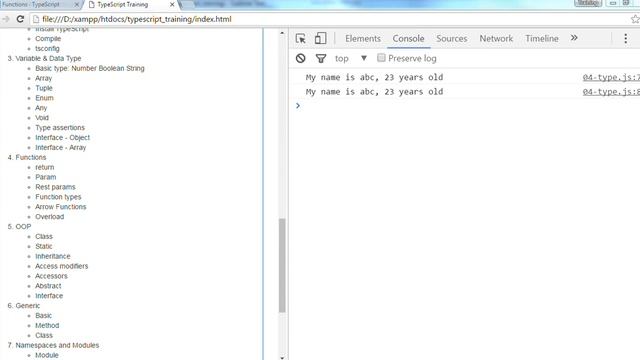640x360 pixels.
Task: Open the Function types link
Action: [x=58, y=197]
